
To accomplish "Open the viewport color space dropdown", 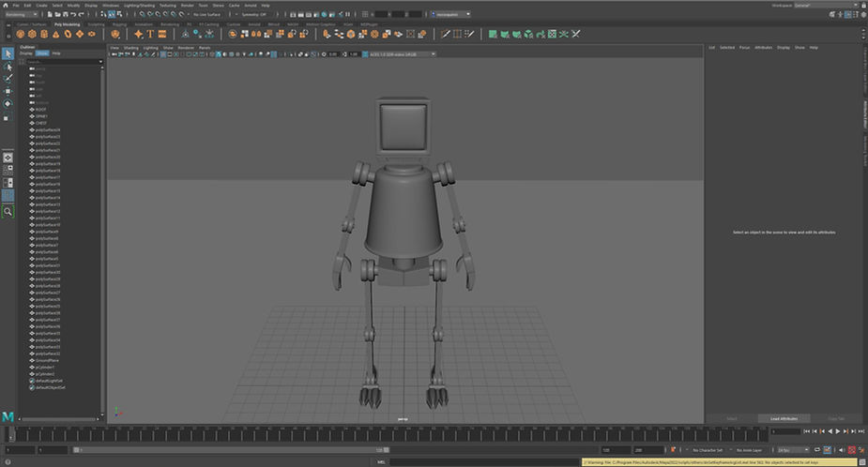I will click(402, 54).
